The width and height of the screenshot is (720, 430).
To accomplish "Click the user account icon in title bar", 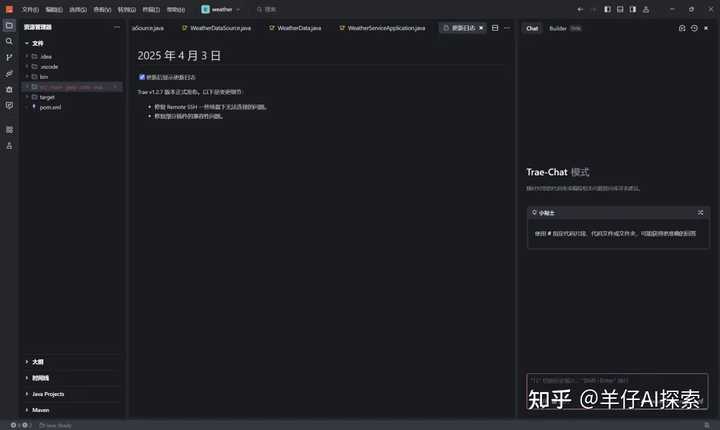I will [646, 9].
